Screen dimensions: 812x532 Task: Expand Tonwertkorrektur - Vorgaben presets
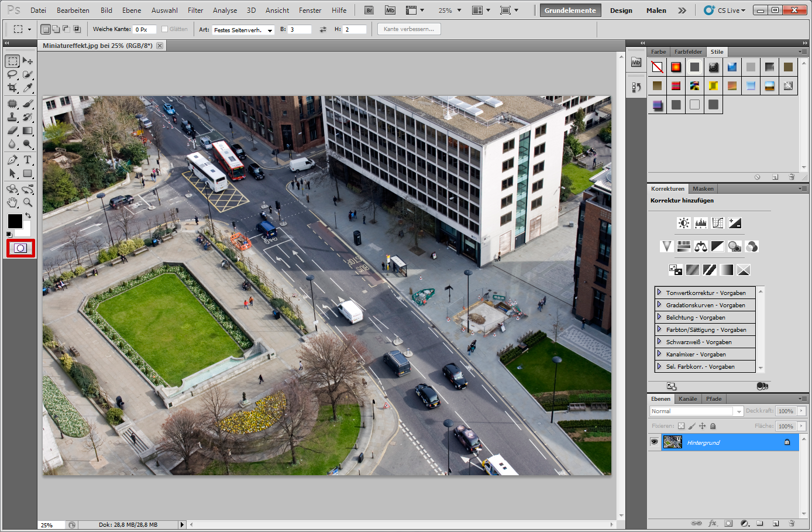tap(659, 292)
